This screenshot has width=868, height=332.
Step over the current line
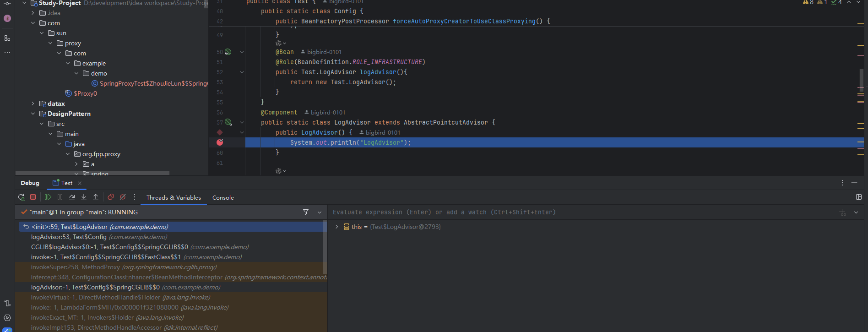click(x=72, y=197)
